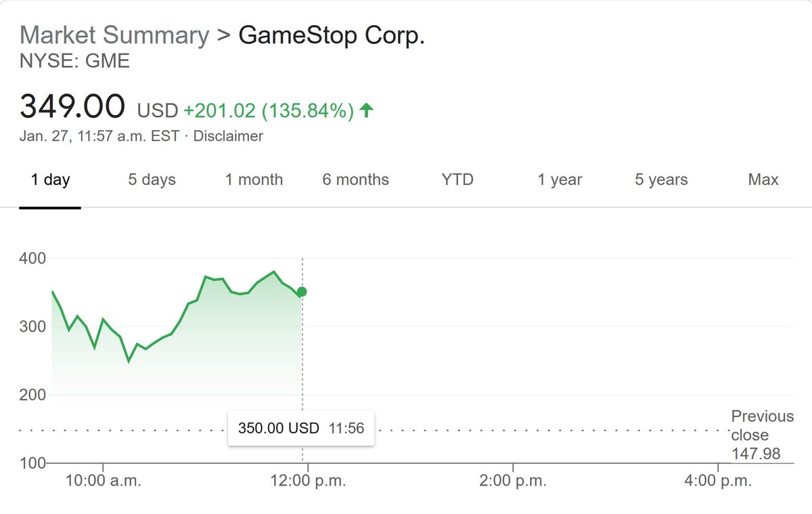Viewport: 812px width, 514px height.
Task: Click the Previous close 147.98 label
Action: [762, 435]
